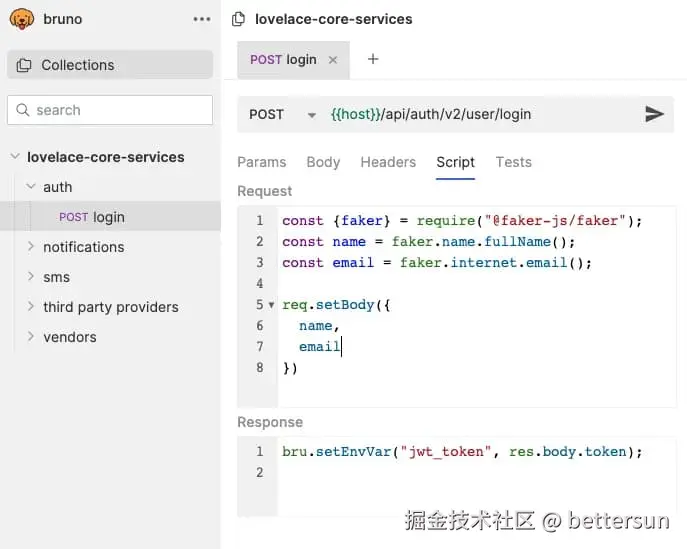Click the Bruno dog logo icon
This screenshot has width=687, height=549.
(21, 19)
